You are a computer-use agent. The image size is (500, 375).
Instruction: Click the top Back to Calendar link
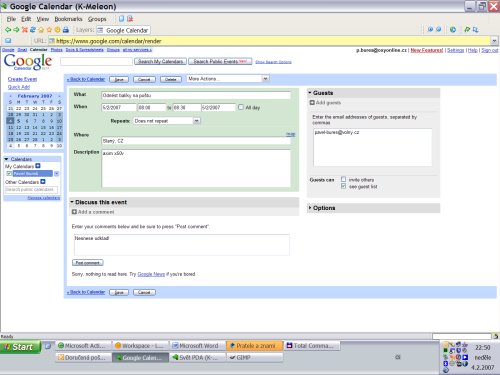86,79
